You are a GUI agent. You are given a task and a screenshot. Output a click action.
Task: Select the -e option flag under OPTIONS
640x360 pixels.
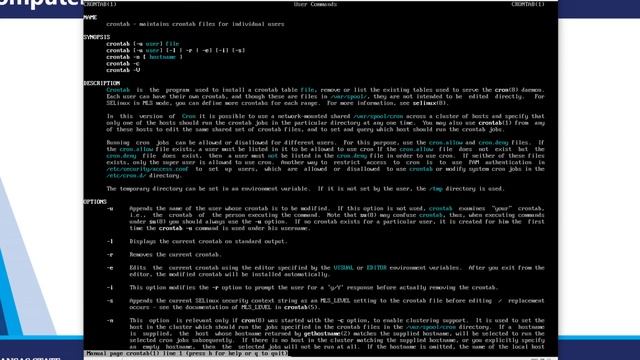[110, 268]
